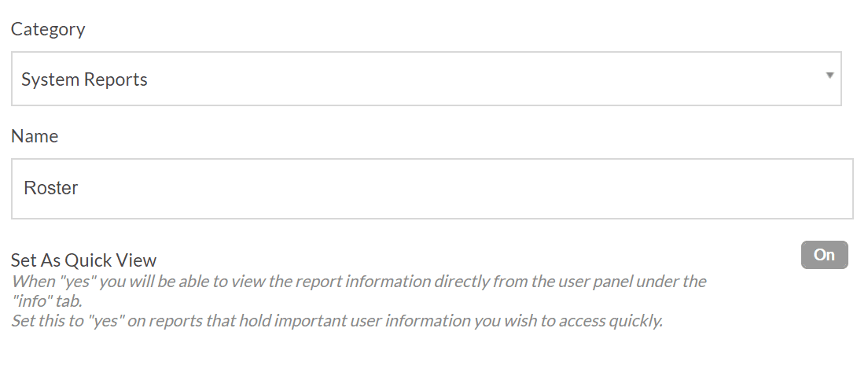Click the grey On button
868x365 pixels.
[824, 255]
